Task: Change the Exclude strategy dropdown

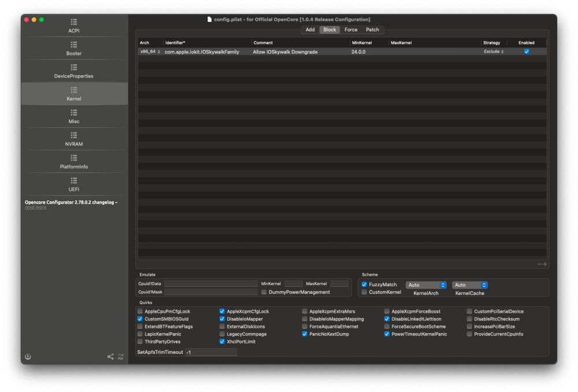Action: (x=494, y=51)
